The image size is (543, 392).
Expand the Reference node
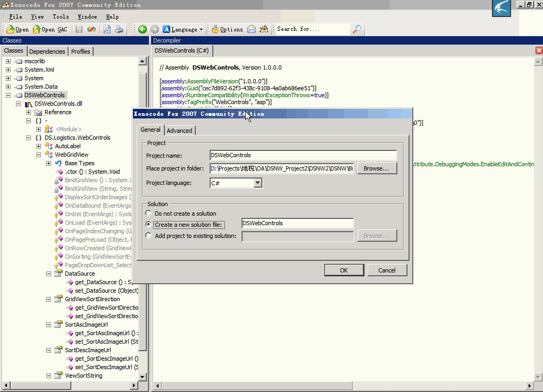click(28, 112)
